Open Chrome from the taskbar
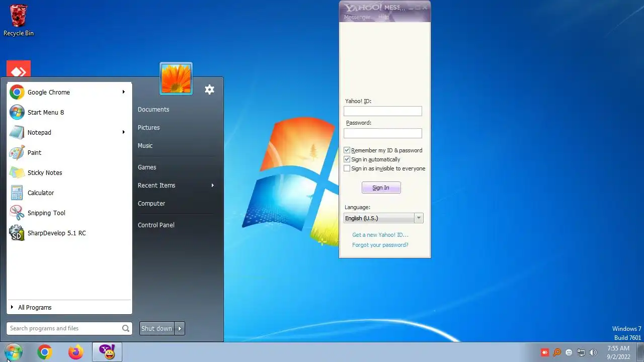This screenshot has width=644, height=362. [44, 352]
